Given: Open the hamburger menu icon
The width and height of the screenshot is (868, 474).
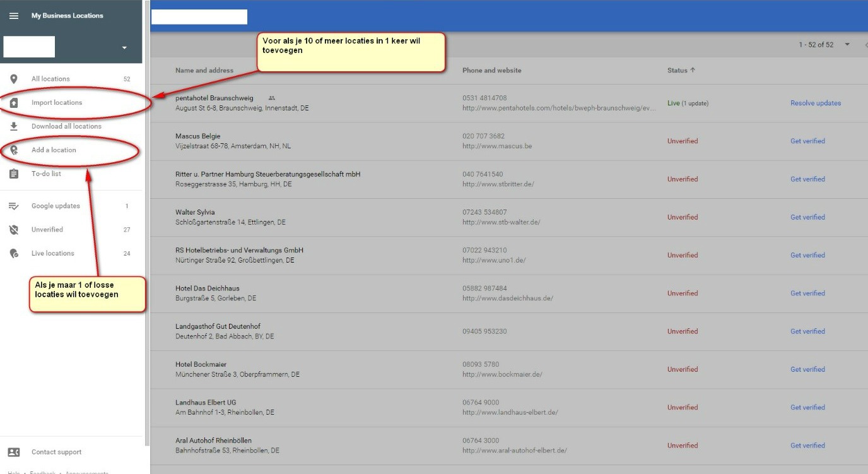Looking at the screenshot, I should [x=13, y=16].
